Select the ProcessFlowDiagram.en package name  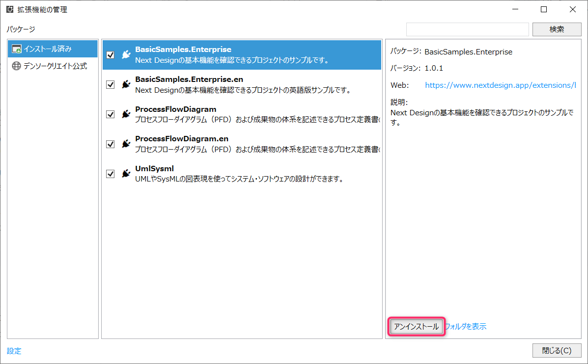pyautogui.click(x=181, y=139)
